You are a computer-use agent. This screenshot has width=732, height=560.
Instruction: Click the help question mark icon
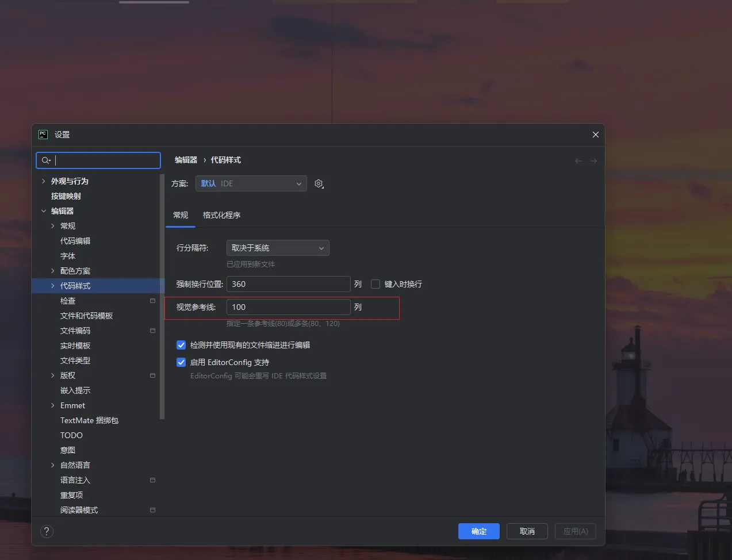pyautogui.click(x=47, y=531)
